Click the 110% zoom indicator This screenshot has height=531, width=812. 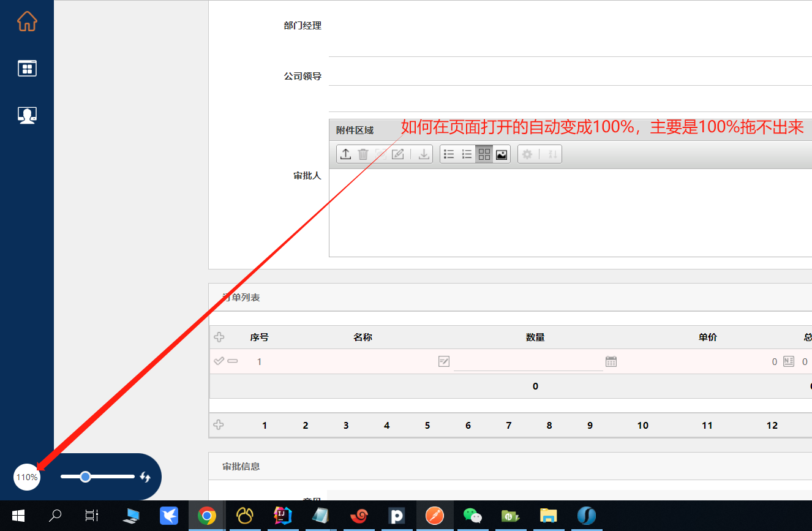pyautogui.click(x=27, y=477)
